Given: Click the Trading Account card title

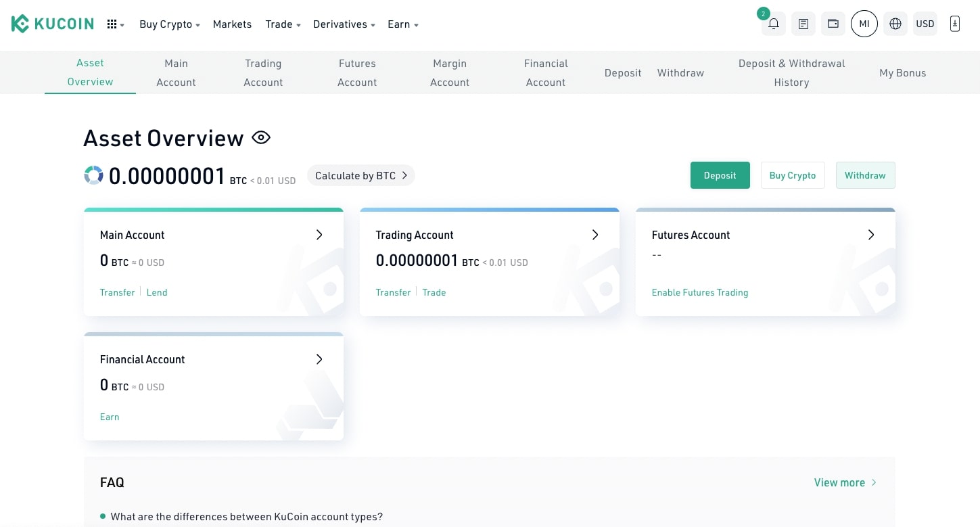Looking at the screenshot, I should pyautogui.click(x=415, y=235).
